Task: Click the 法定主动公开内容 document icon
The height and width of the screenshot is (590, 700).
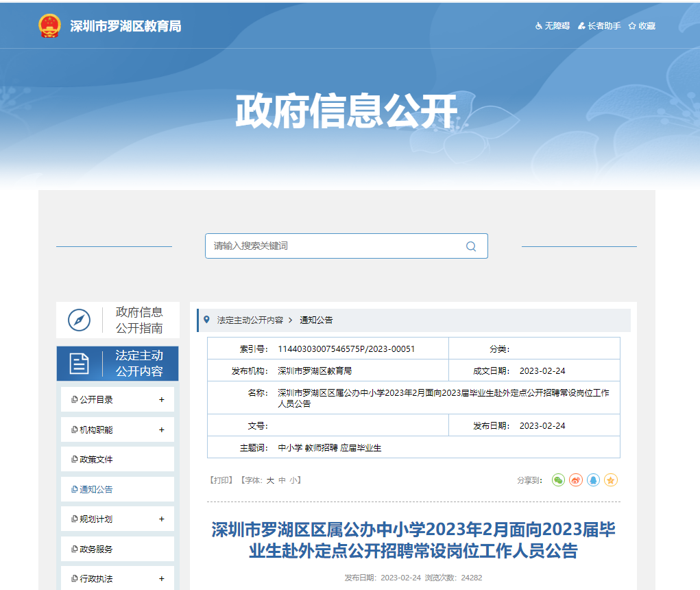Action: point(79,364)
